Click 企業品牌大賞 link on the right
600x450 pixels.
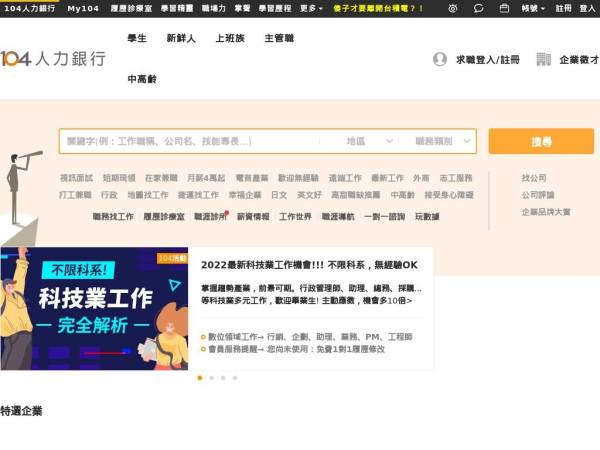pyautogui.click(x=546, y=212)
